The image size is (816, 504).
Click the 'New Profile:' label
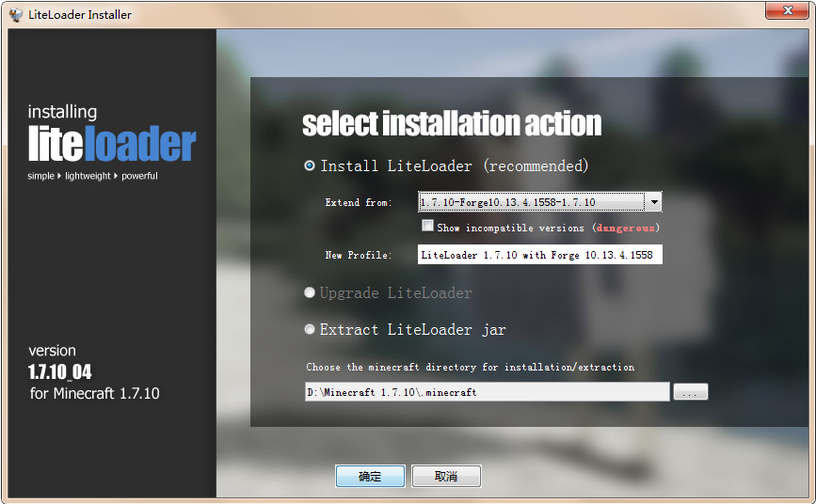tap(359, 256)
